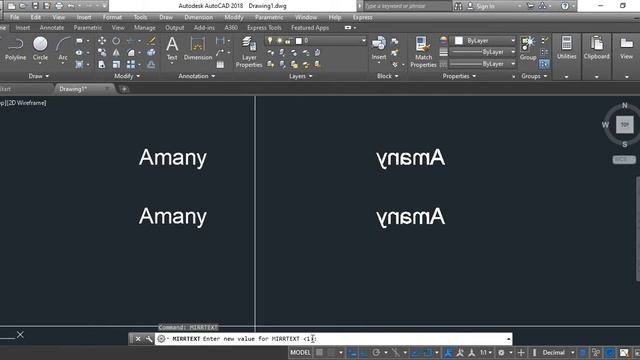Viewport: 640px width, 360px height.
Task: Click the ViewCube TOP face
Action: 624,124
